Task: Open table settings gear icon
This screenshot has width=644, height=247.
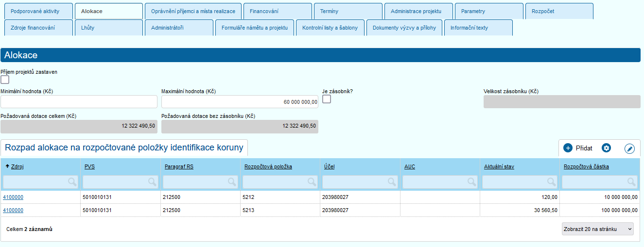Action: point(606,148)
